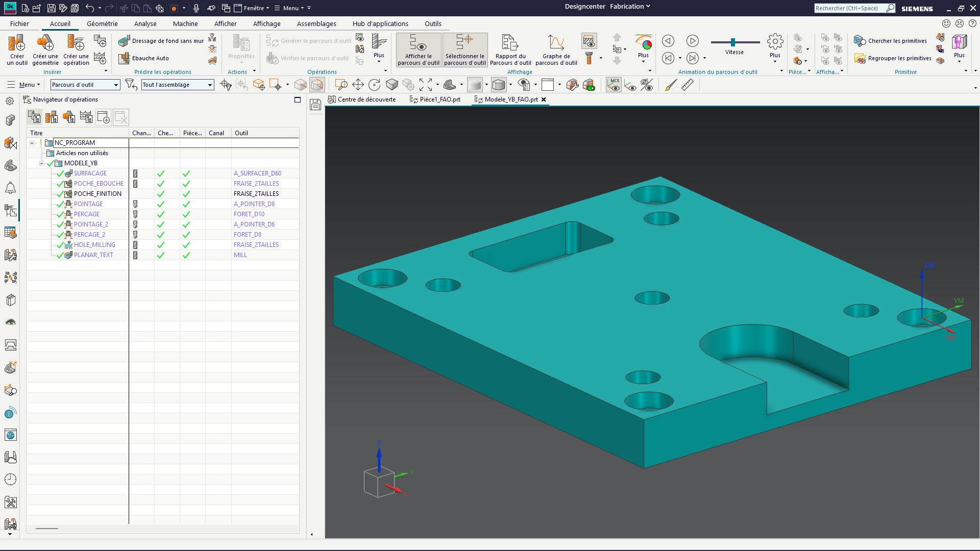This screenshot has width=980, height=551.
Task: Click Regrouper les primitives button
Action: point(893,58)
